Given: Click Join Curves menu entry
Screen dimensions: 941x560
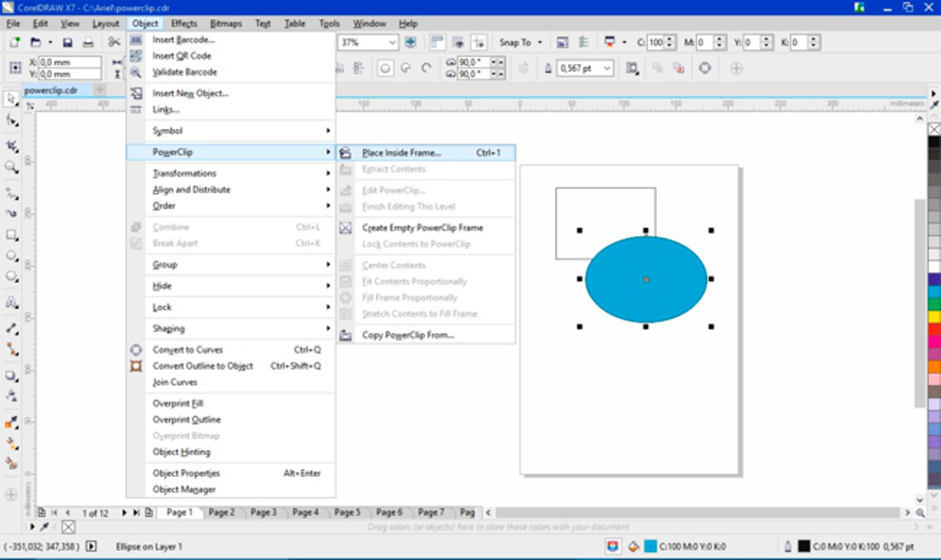Looking at the screenshot, I should pos(231,382).
